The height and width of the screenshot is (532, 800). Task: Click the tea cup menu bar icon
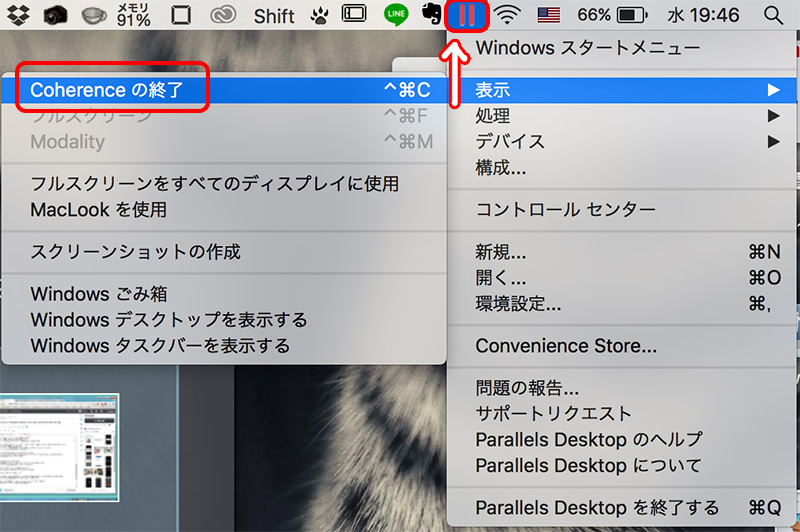pos(94,16)
